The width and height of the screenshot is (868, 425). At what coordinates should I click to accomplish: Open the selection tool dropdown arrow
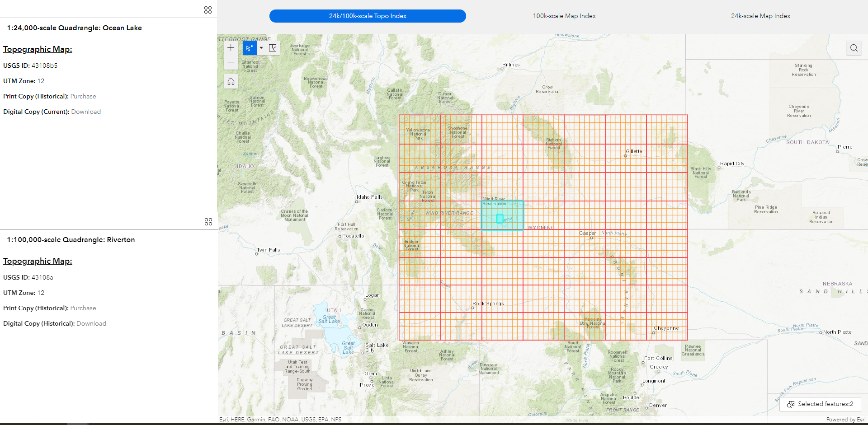[261, 47]
